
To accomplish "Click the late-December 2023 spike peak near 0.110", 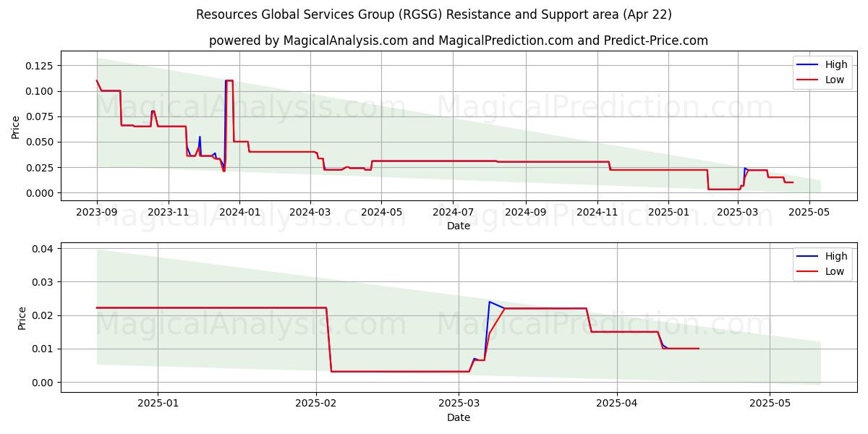I will (229, 80).
